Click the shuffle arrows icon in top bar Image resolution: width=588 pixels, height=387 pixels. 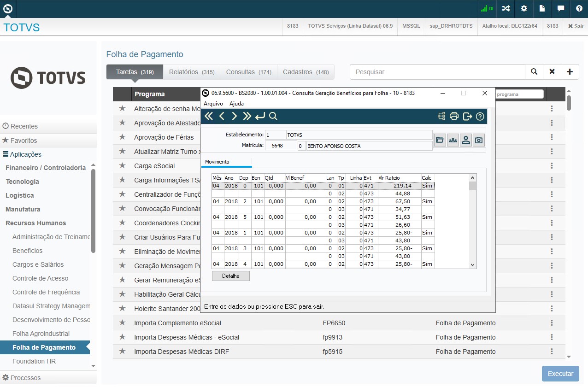pos(506,8)
